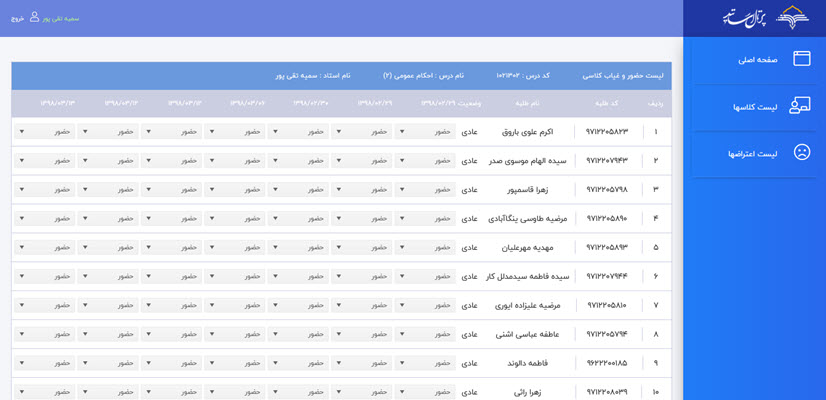Viewport: 826px width, 400px height.
Task: Click the username 'سمیه تقی پور' in top bar
Action: coord(61,18)
